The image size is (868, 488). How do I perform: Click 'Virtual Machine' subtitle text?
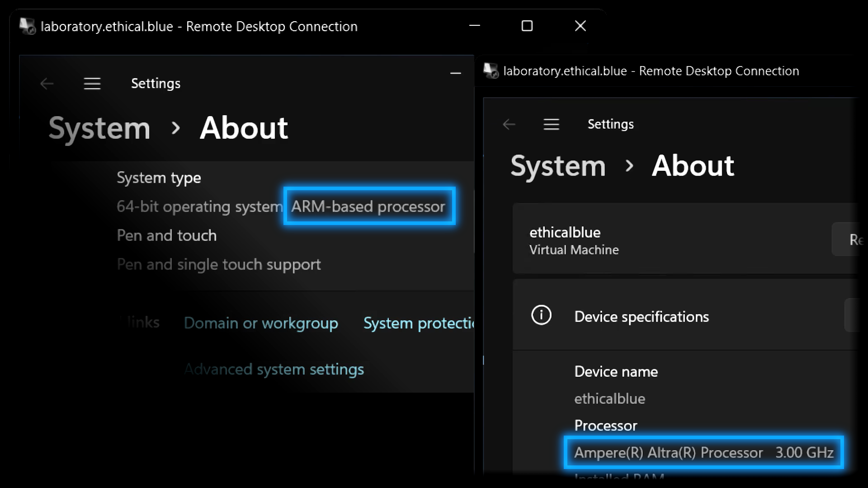(574, 250)
